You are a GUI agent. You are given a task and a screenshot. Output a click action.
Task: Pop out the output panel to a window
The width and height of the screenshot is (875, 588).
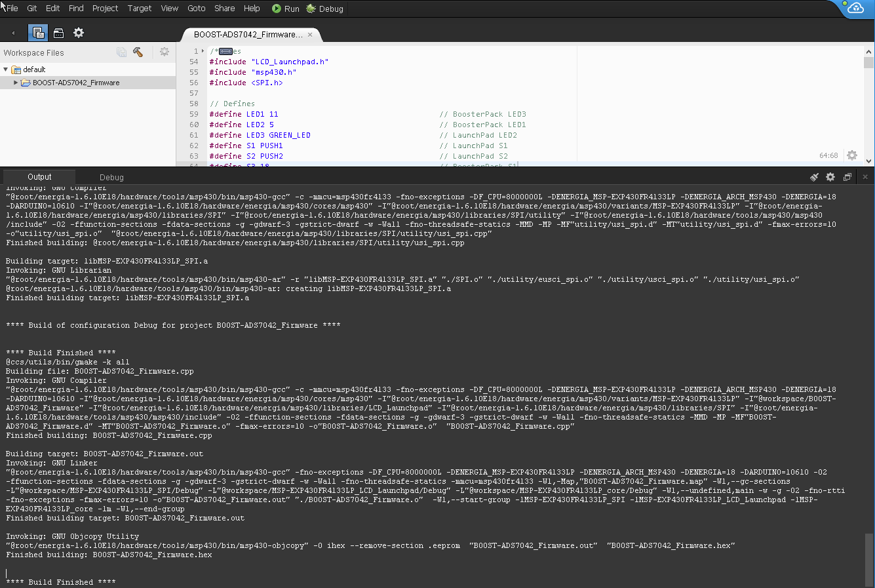point(847,177)
